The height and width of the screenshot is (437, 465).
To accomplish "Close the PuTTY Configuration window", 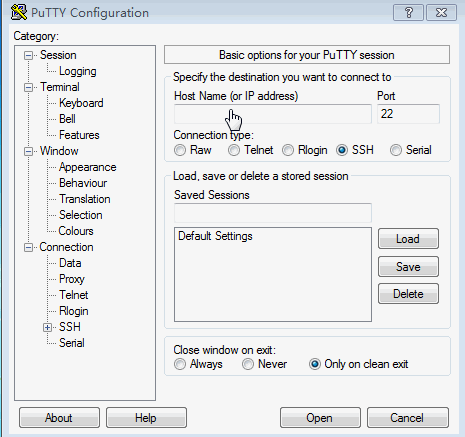I will click(441, 13).
